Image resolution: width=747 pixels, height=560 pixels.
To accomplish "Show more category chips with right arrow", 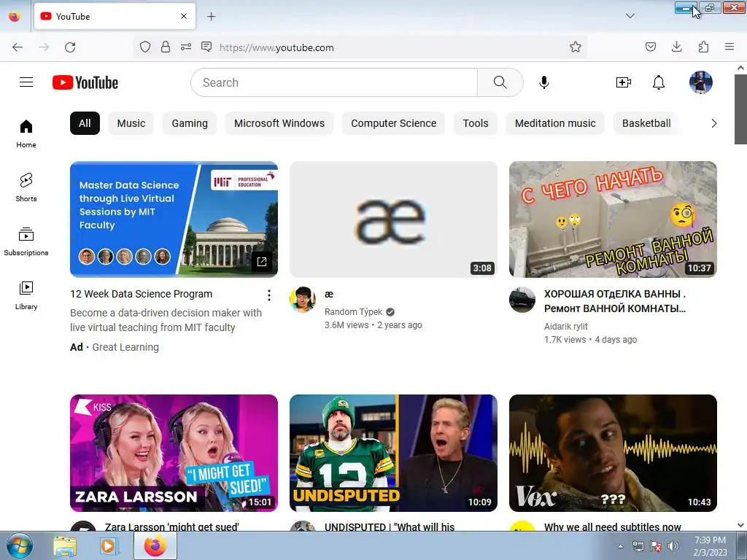I will (713, 123).
